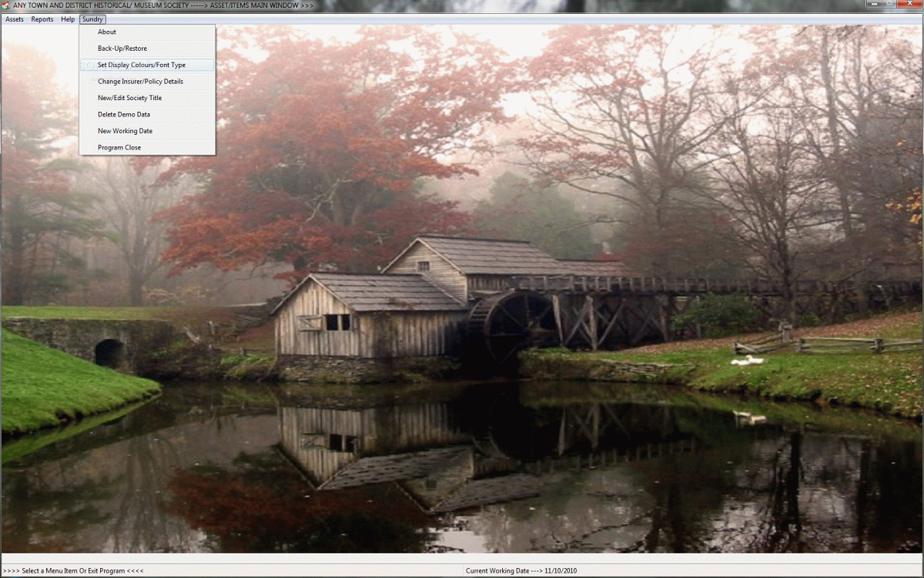
Task: Click the application icon in title bar
Action: tap(6, 5)
